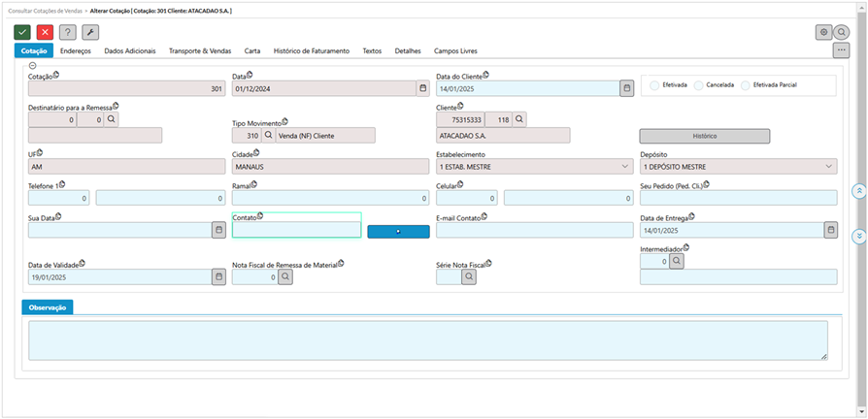Viewport: 868px width, 419px height.
Task: Click inside the Observação text area
Action: [x=427, y=340]
